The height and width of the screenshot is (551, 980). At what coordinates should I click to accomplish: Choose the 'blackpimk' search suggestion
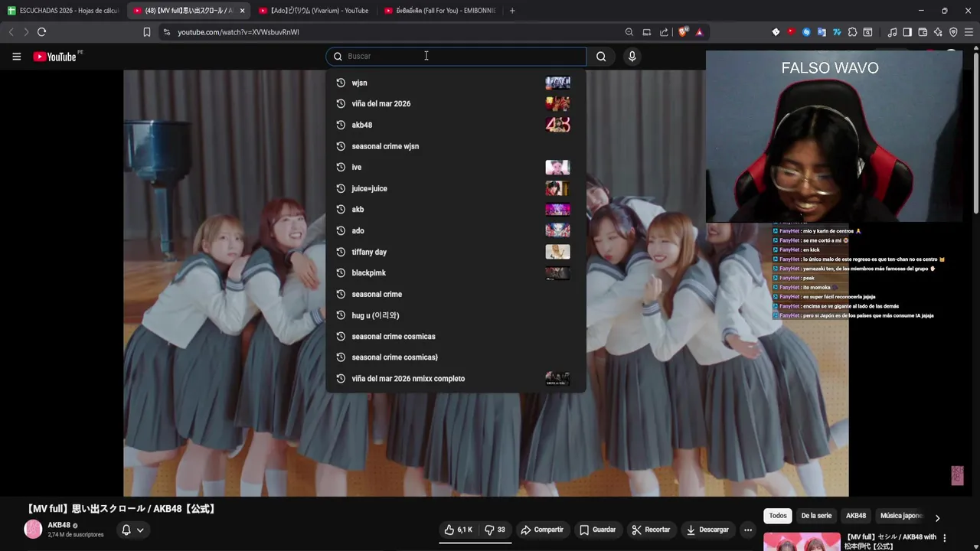[456, 272]
